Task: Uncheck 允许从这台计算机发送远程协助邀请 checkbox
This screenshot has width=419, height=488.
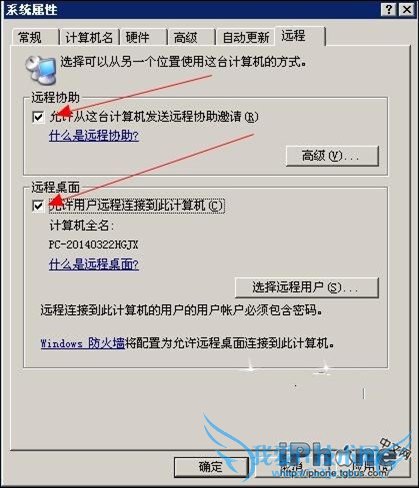Action: [38, 117]
